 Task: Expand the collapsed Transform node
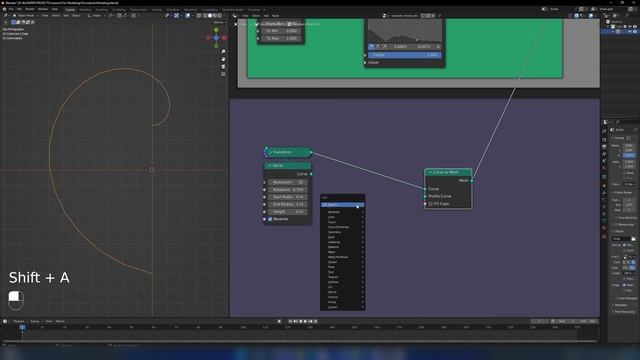[x=270, y=152]
